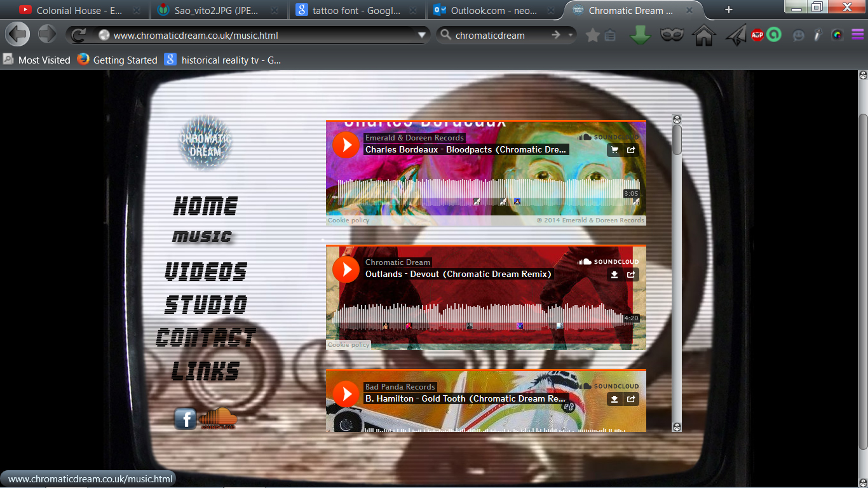Click the green circular 'a' extension icon

coord(773,35)
